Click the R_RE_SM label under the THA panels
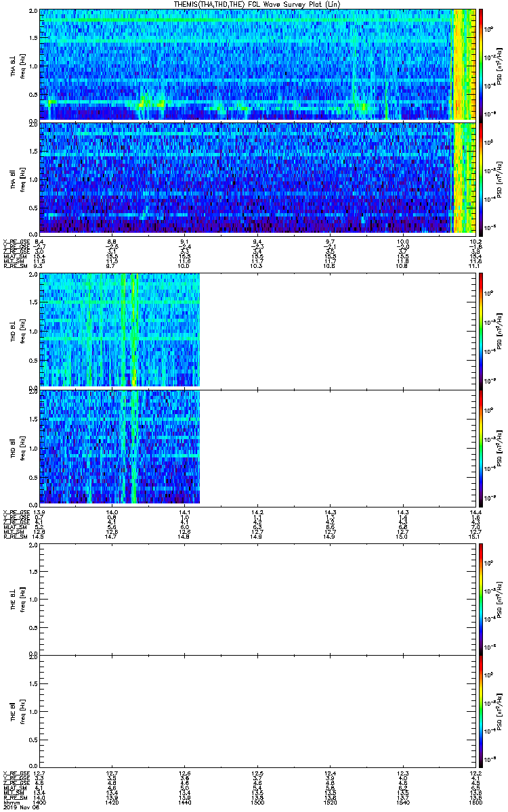508x812 pixels. tap(15, 267)
